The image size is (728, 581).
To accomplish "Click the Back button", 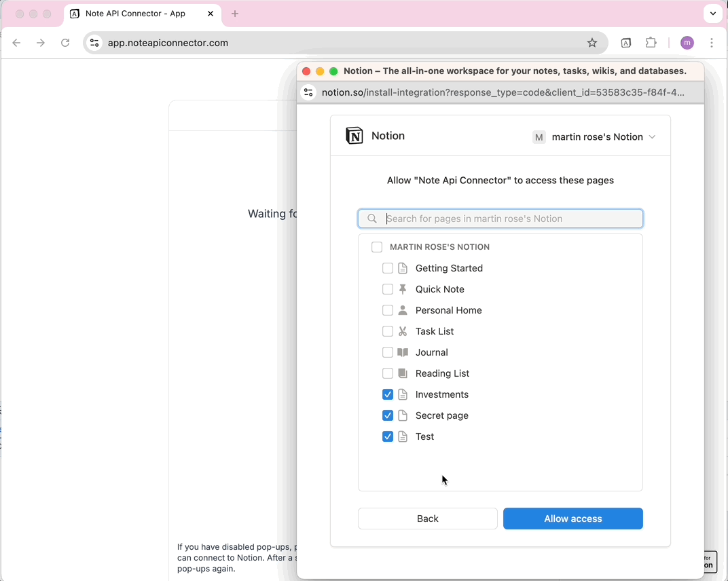I will pyautogui.click(x=427, y=518).
